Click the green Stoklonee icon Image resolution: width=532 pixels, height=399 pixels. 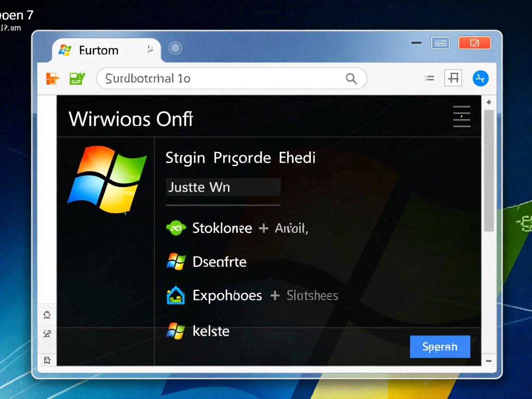tap(175, 228)
